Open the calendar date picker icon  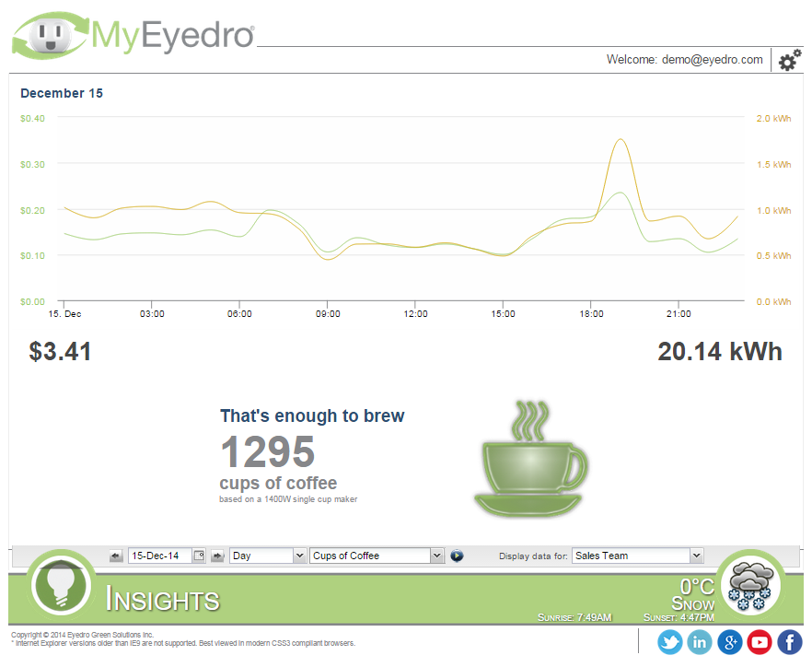coord(199,556)
